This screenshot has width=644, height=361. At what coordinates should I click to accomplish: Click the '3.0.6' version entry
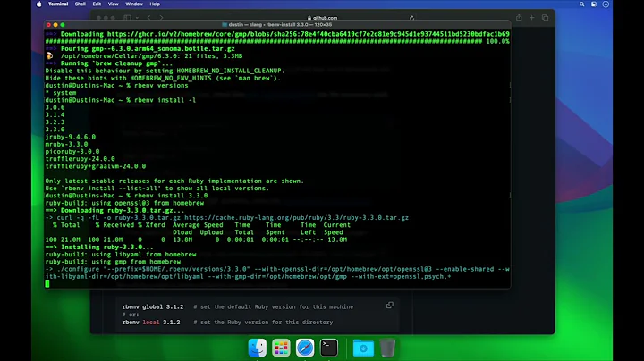(x=55, y=107)
